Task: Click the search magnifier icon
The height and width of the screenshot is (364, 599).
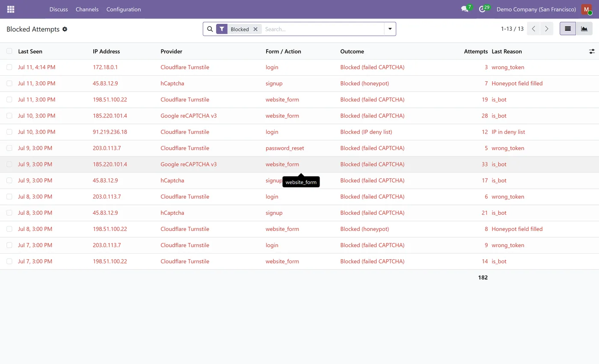Action: click(210, 29)
